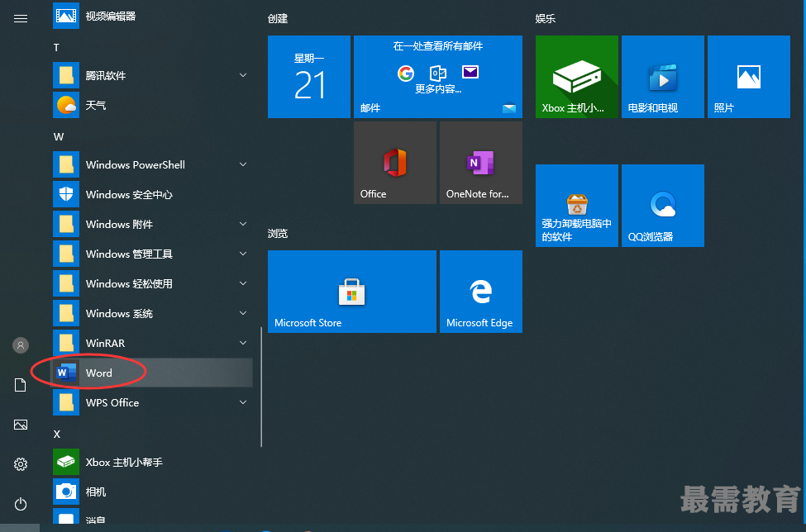Viewport: 806px width, 532px height.
Task: Launch Word from its blue W icon
Action: click(66, 373)
